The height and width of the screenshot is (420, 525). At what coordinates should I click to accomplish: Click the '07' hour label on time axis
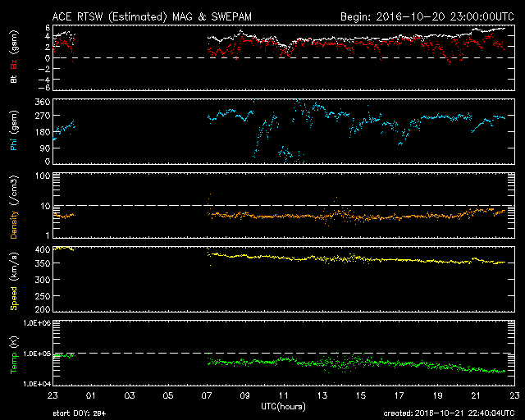[207, 396]
